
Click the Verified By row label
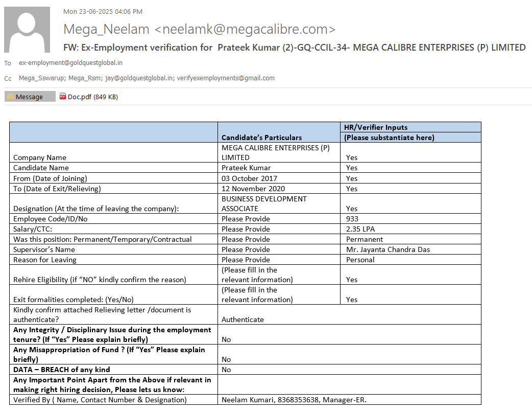[x=100, y=400]
